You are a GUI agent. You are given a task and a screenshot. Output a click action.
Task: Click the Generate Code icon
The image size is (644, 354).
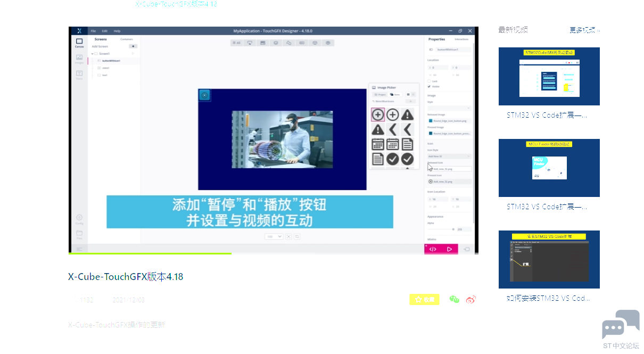pos(433,249)
